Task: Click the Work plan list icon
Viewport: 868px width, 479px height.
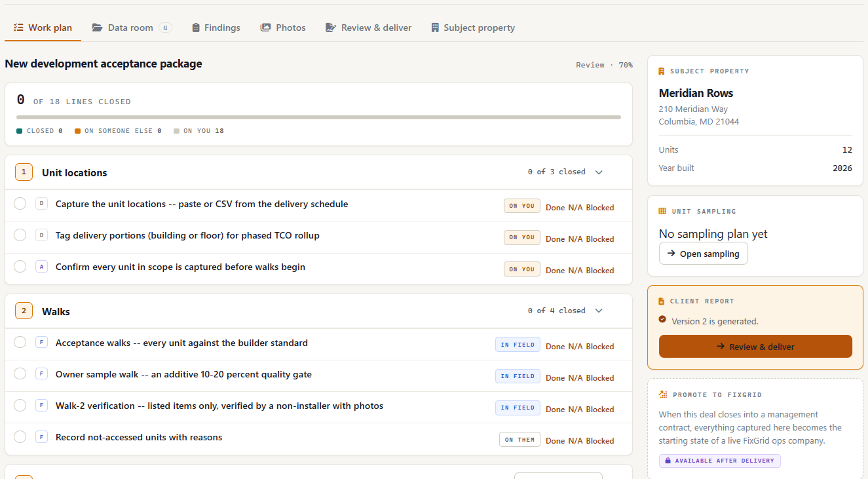Action: 18,28
